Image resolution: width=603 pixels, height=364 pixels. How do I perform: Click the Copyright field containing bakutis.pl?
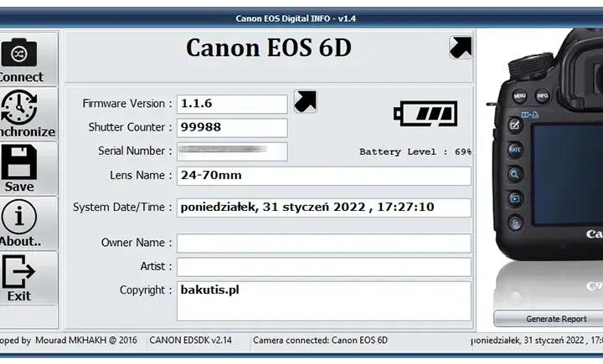point(324,301)
